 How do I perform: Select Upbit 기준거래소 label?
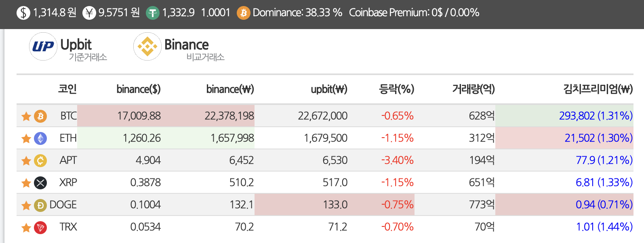[x=84, y=50]
